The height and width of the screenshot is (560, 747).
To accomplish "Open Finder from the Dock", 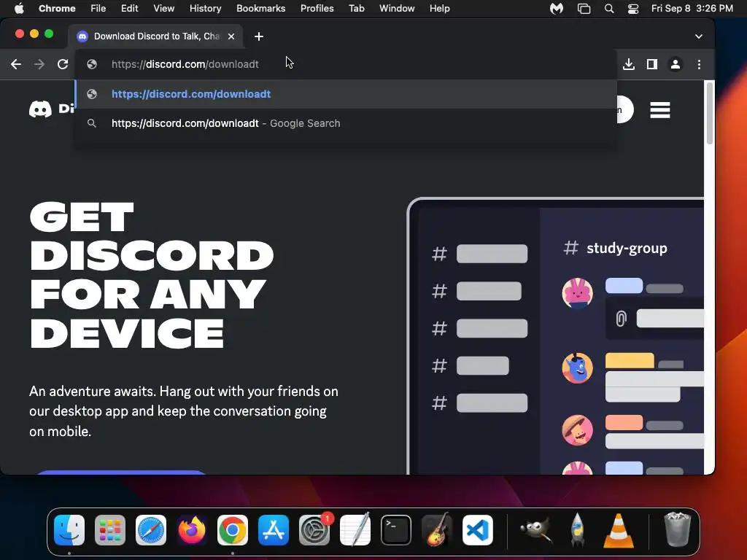I will [x=69, y=530].
